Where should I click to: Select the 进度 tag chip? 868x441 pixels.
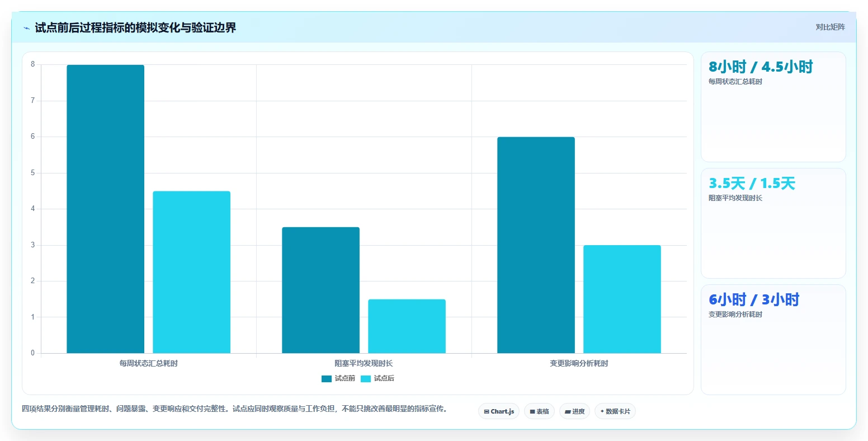click(x=574, y=411)
